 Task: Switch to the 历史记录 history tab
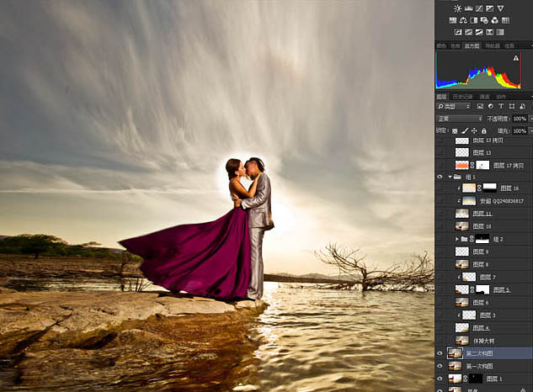pos(462,97)
